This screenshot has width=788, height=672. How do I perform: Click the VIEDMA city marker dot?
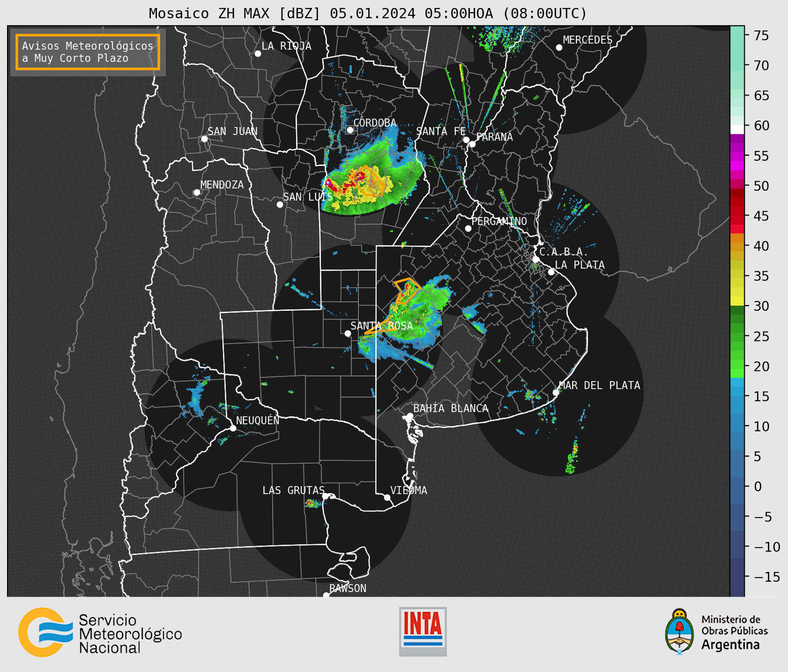click(x=387, y=497)
